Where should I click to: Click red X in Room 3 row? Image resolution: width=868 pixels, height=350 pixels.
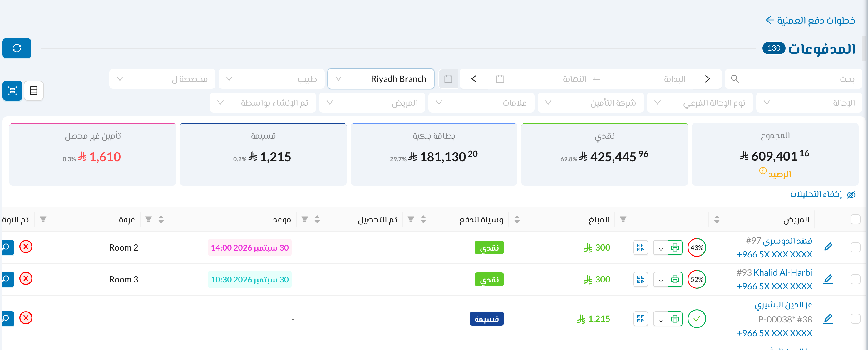[26, 279]
